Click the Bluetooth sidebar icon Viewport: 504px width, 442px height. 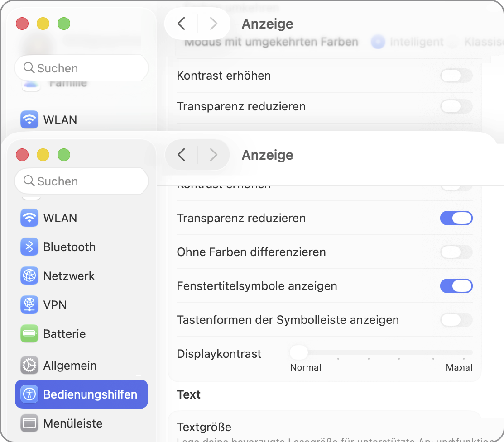click(29, 247)
